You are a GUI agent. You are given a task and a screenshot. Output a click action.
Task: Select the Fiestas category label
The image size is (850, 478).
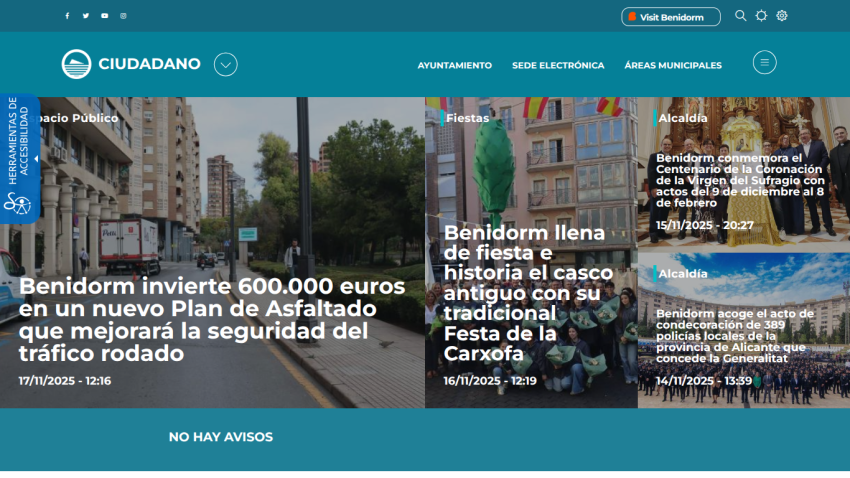pos(467,118)
